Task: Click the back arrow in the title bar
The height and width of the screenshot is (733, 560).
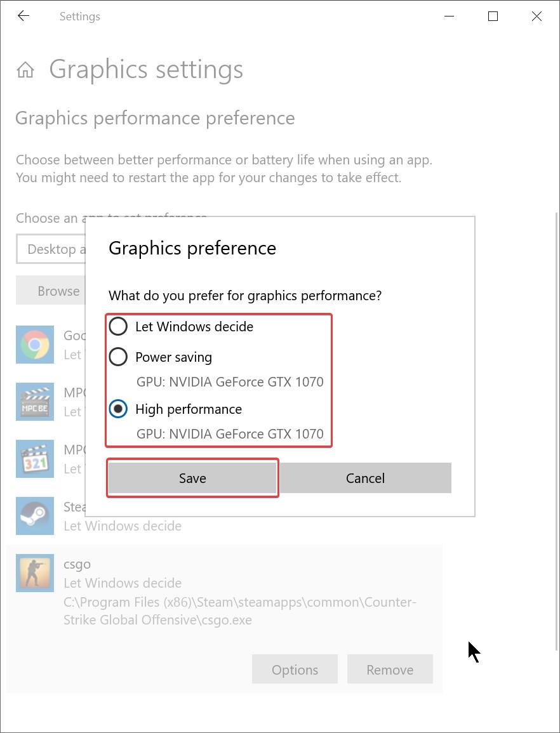Action: click(23, 16)
